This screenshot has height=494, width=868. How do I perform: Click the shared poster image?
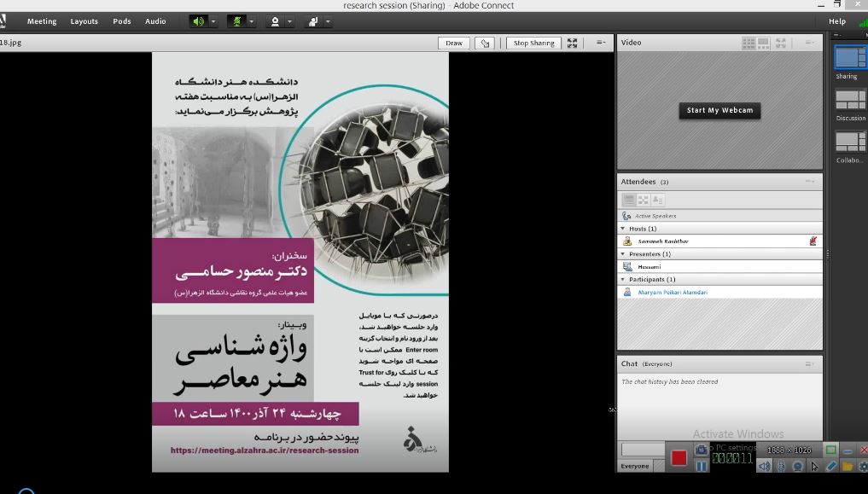[300, 262]
